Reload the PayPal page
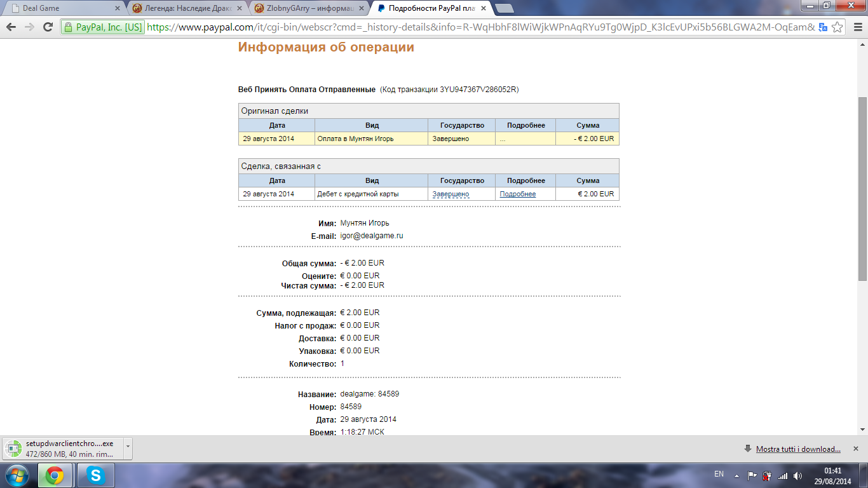The height and width of the screenshot is (488, 868). pyautogui.click(x=48, y=27)
